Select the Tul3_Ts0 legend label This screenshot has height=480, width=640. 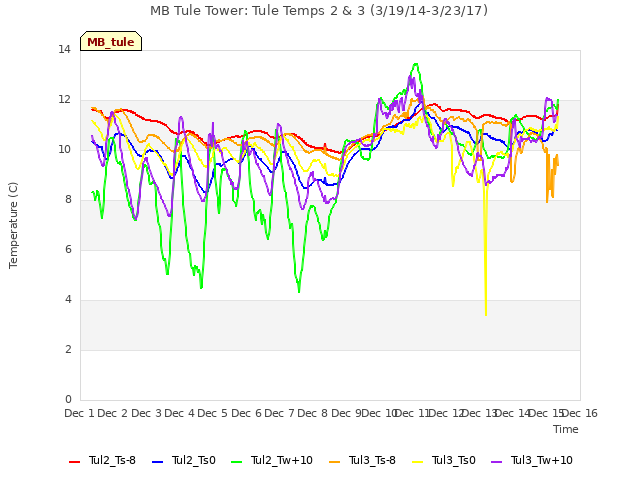[x=454, y=460]
